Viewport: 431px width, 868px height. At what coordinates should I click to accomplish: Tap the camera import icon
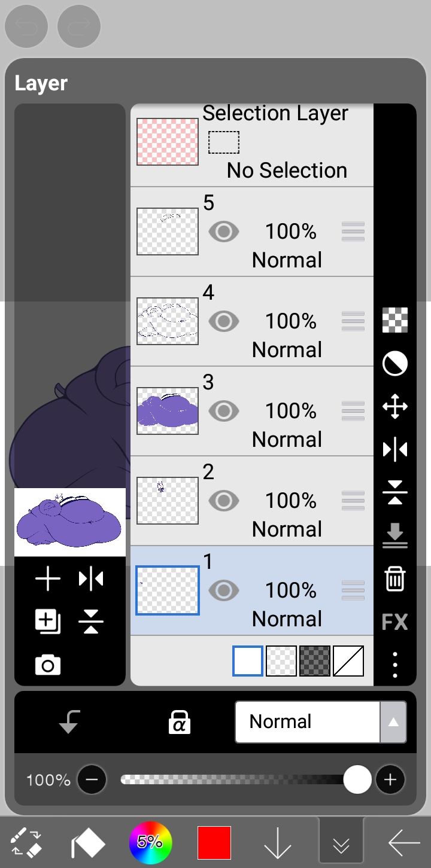(48, 665)
